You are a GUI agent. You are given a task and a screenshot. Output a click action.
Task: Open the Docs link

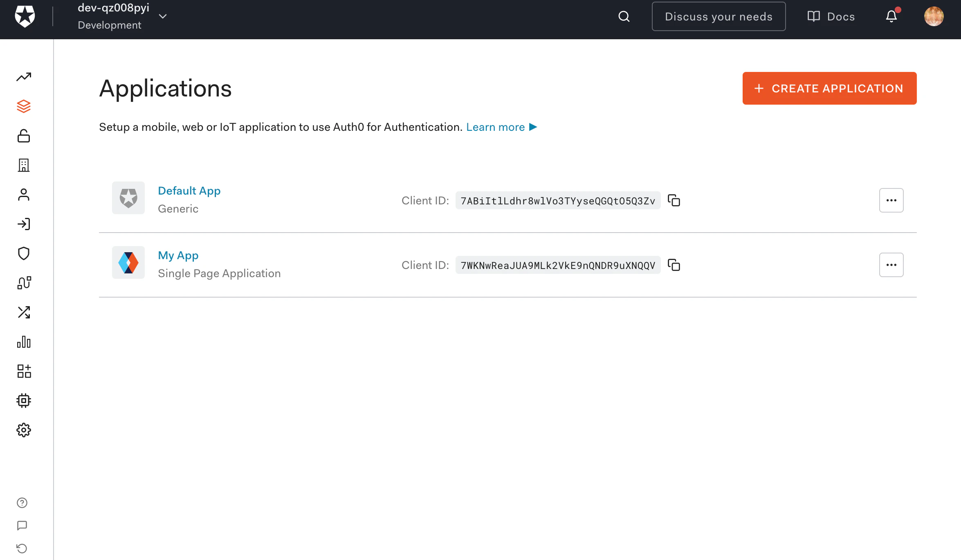coord(831,16)
